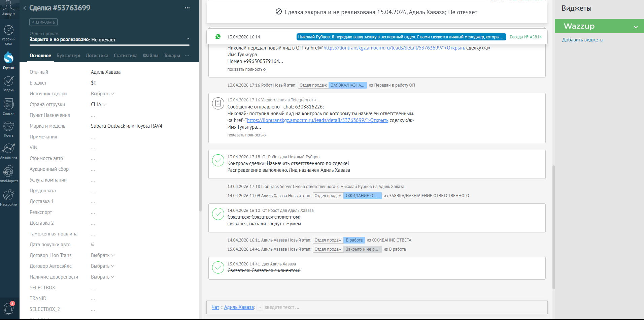Switch to the Товары tab
Image resolution: width=644 pixels, height=320 pixels.
tap(172, 56)
